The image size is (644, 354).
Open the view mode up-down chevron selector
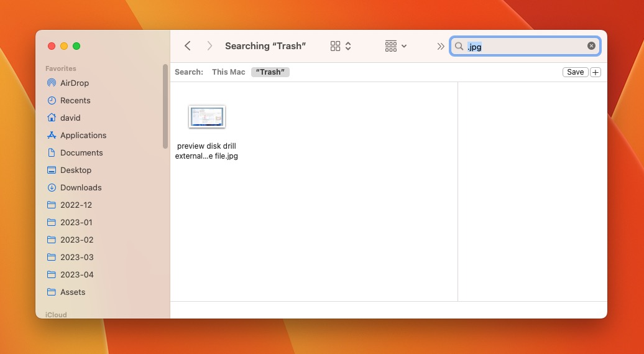coord(348,46)
